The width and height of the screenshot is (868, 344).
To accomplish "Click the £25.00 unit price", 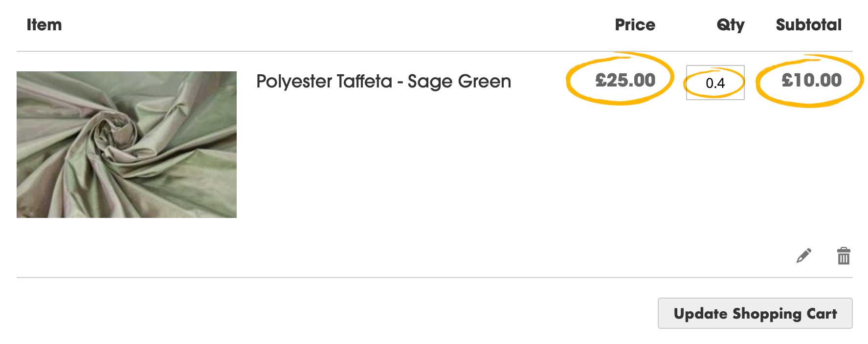I will click(x=625, y=80).
